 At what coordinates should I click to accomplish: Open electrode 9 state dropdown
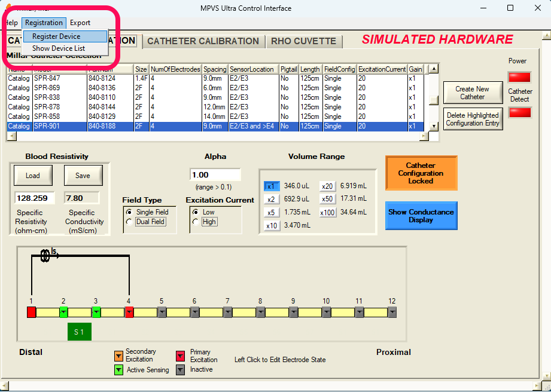(293, 313)
